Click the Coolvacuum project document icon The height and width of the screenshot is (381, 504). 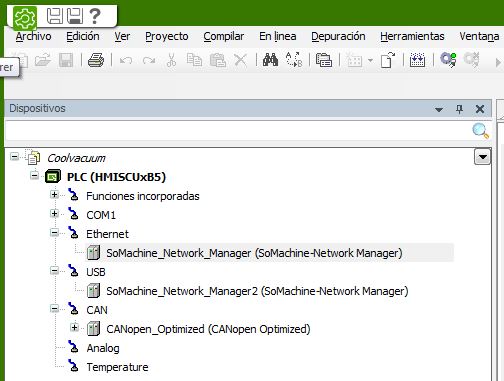pyautogui.click(x=33, y=157)
